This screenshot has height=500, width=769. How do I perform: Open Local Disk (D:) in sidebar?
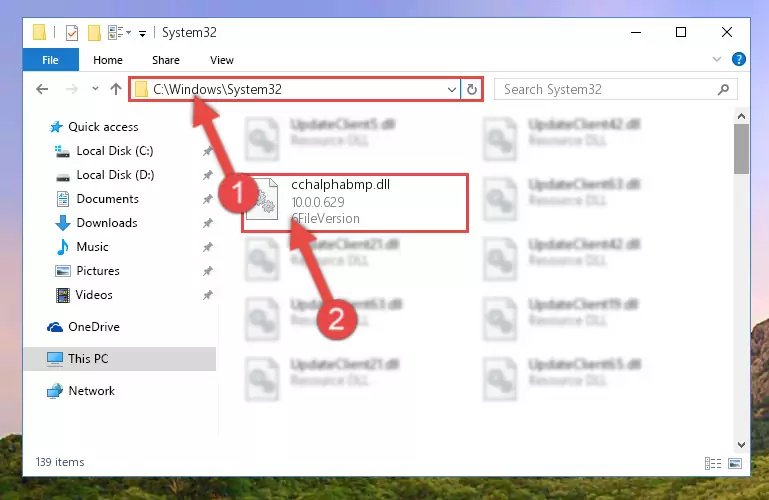click(x=115, y=175)
